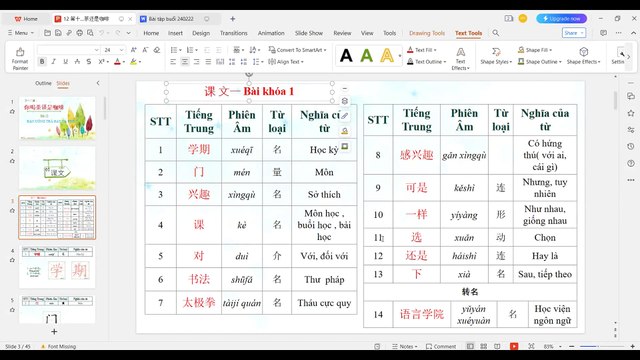Switch to Insert ribbon tab

[175, 33]
